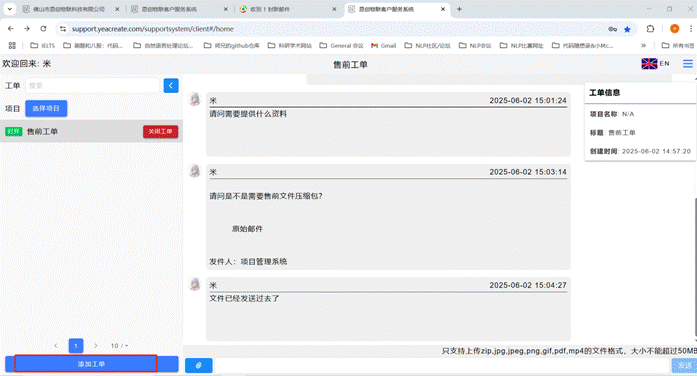
Task: Open the NLP比赛网址 bookmark folder
Action: pyautogui.click(x=522, y=45)
